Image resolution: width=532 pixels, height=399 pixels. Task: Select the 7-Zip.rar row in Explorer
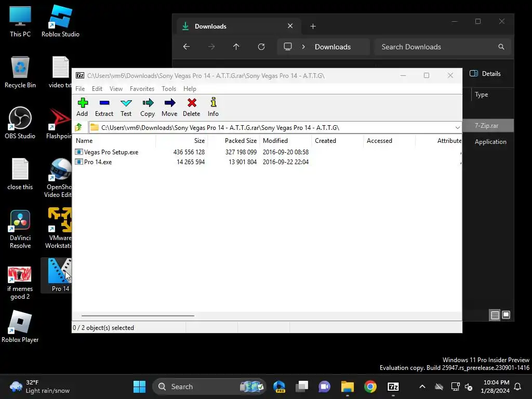pyautogui.click(x=488, y=126)
